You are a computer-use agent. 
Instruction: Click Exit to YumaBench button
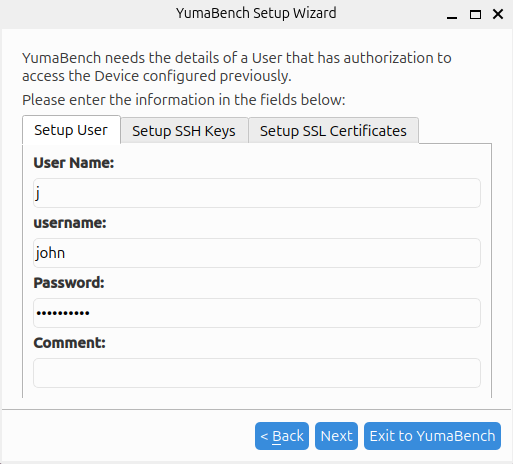(432, 436)
